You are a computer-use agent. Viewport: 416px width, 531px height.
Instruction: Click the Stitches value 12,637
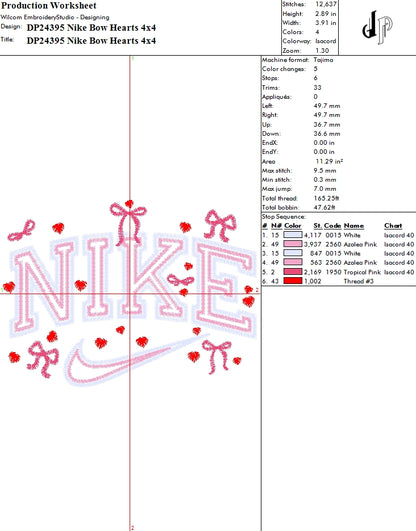click(326, 4)
